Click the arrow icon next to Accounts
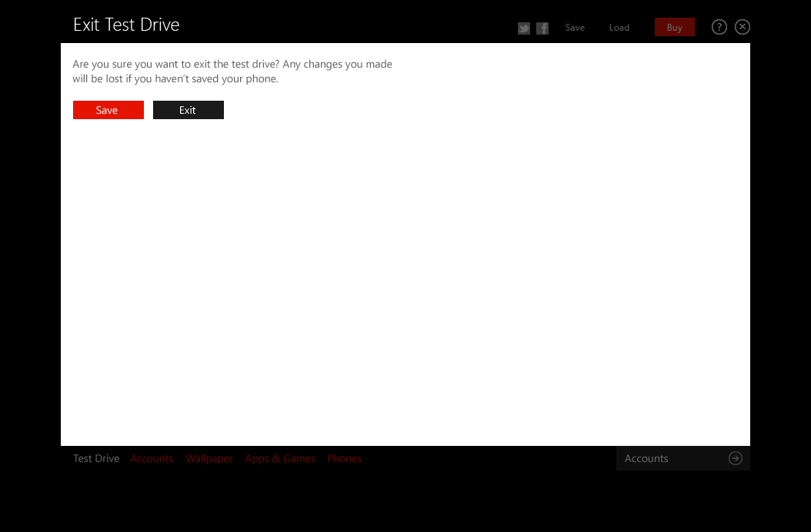The width and height of the screenshot is (811, 532). (736, 458)
